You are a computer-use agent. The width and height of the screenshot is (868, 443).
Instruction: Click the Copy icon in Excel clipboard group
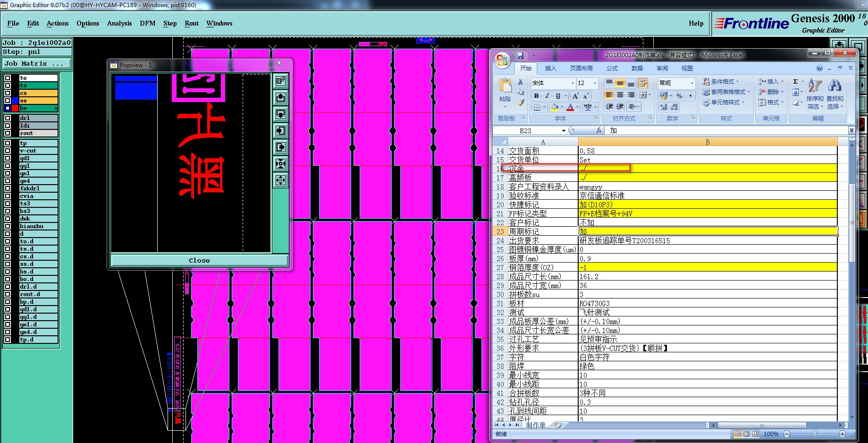coord(520,92)
